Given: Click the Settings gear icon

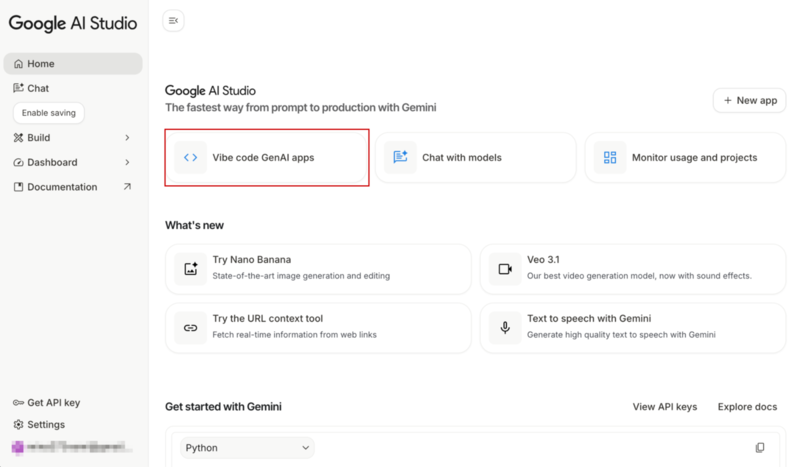Looking at the screenshot, I should pos(18,425).
